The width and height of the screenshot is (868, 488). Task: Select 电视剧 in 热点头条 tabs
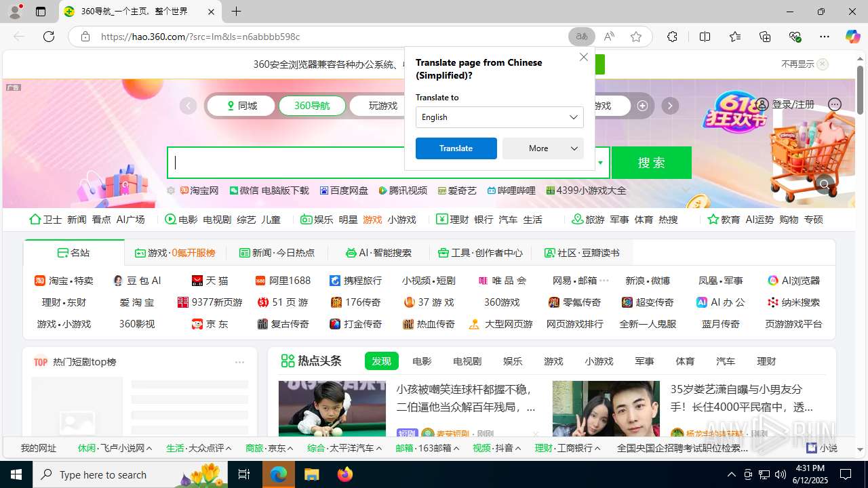click(x=467, y=361)
